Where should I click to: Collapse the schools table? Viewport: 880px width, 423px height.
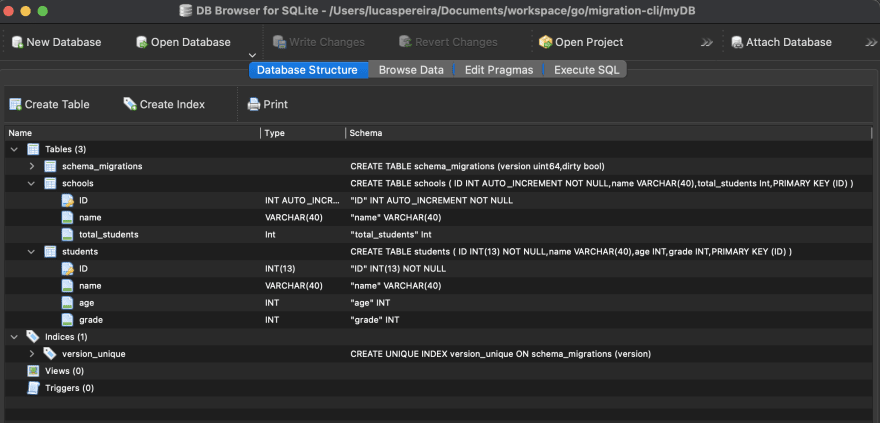(x=31, y=183)
